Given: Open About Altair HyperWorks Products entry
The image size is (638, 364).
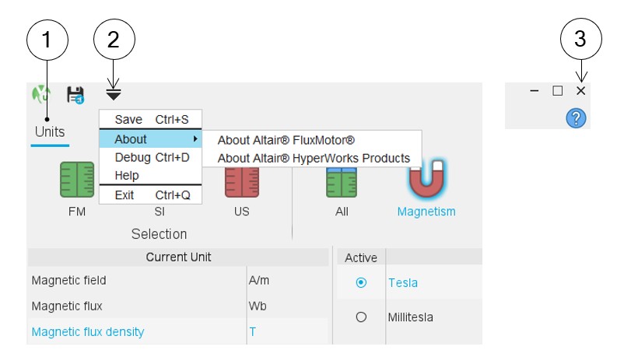Looking at the screenshot, I should (x=314, y=158).
